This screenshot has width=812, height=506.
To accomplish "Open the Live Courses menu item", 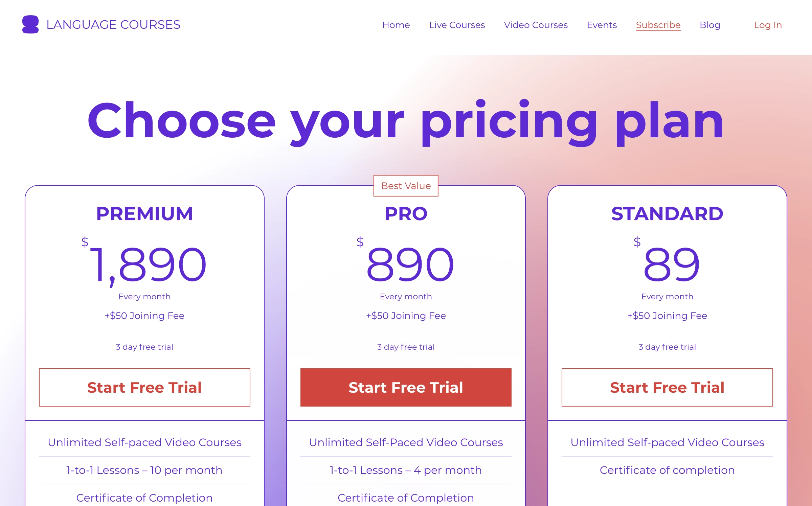I will coord(457,25).
